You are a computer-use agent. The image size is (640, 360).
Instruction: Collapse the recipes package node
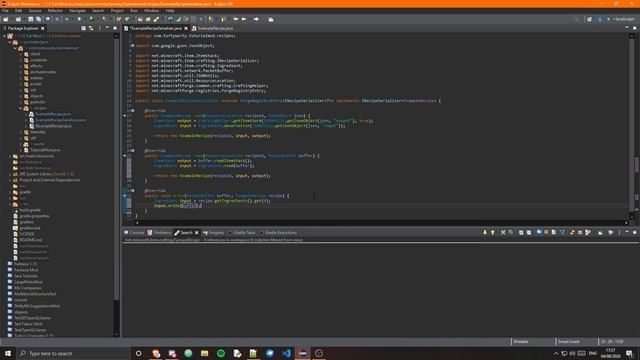(x=20, y=108)
